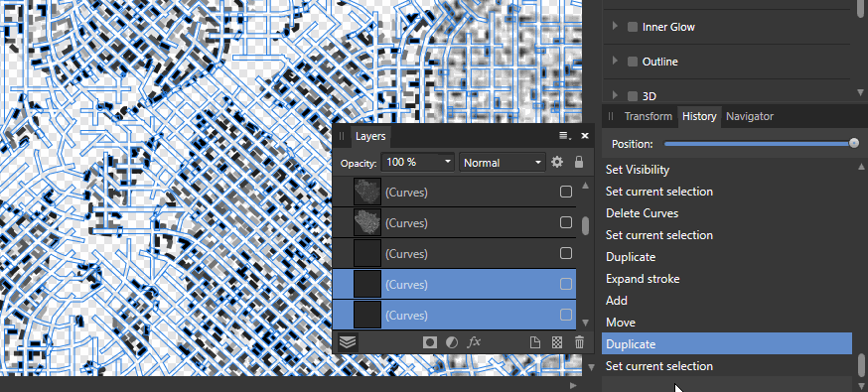
Task: Click the grip handle beside Transform tab
Action: tap(611, 116)
